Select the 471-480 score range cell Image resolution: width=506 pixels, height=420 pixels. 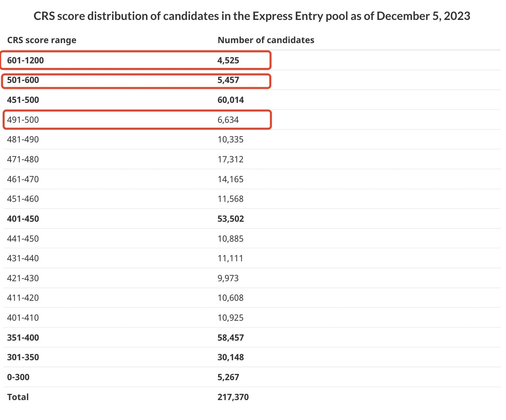pos(23,159)
